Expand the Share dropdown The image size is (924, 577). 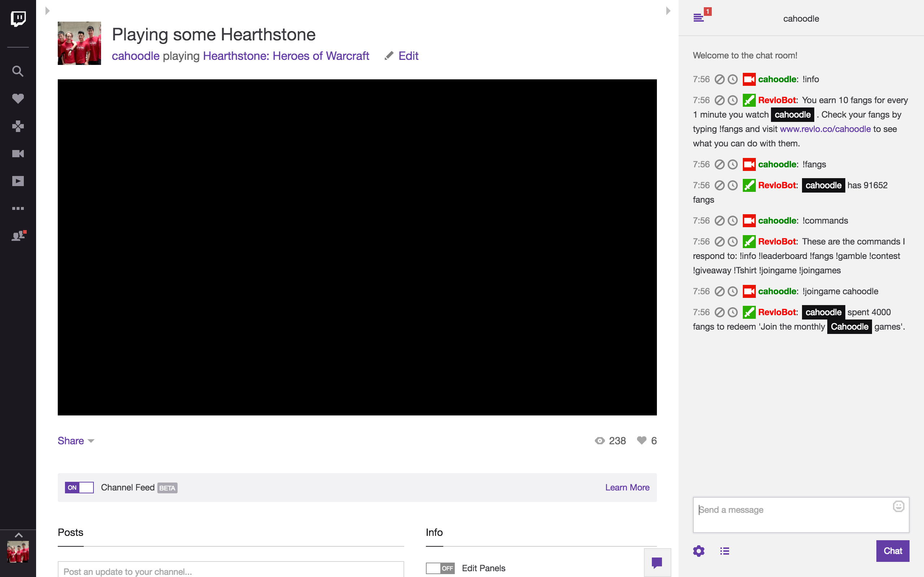tap(75, 441)
